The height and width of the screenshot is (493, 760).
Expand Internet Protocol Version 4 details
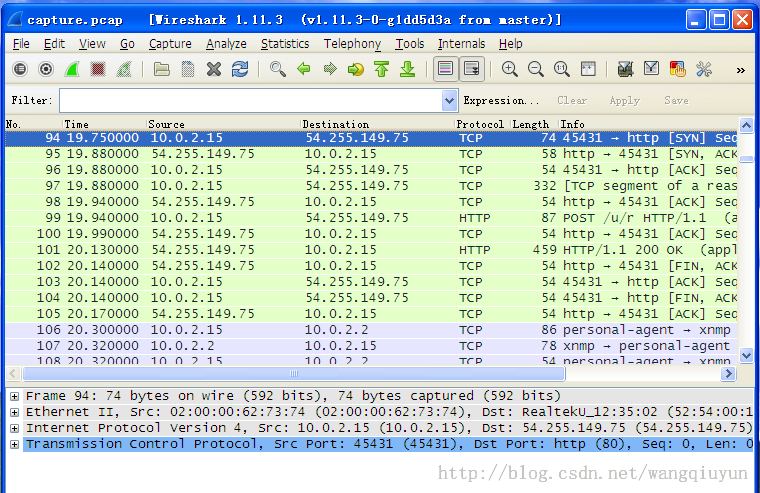click(15, 429)
